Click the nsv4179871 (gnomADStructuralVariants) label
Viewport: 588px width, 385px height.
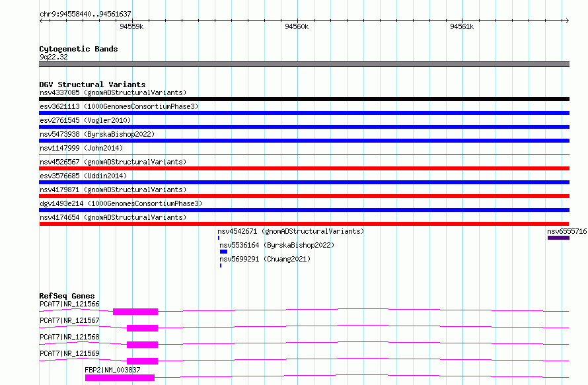(113, 190)
